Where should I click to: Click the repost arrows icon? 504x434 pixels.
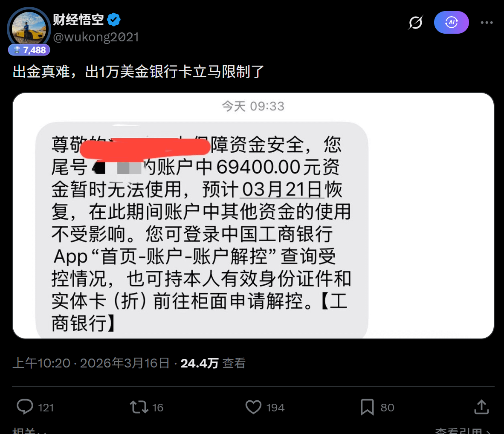(139, 407)
